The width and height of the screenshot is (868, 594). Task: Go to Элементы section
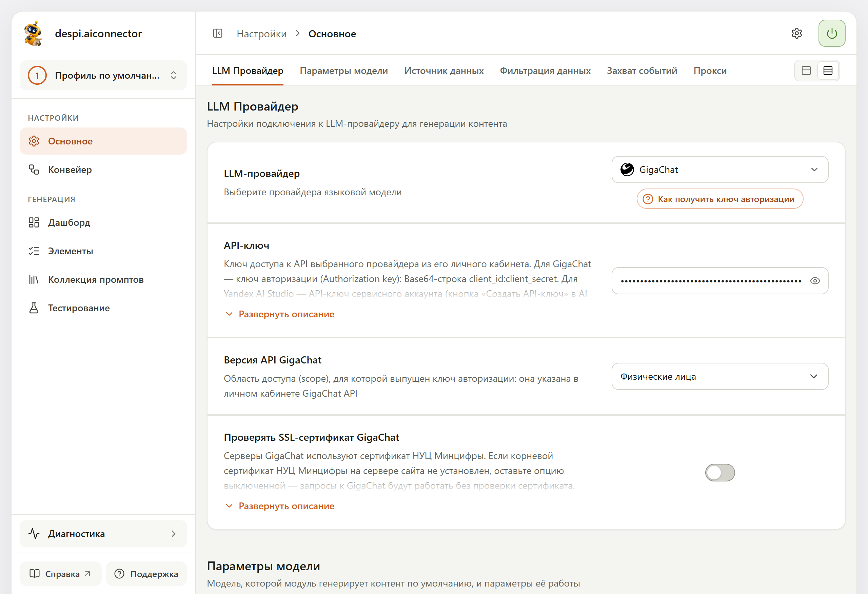click(103, 251)
